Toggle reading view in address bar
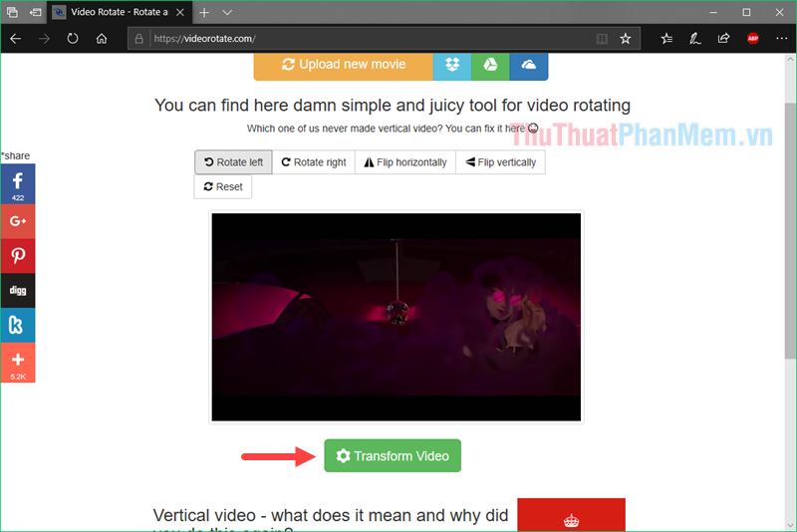 [x=602, y=39]
